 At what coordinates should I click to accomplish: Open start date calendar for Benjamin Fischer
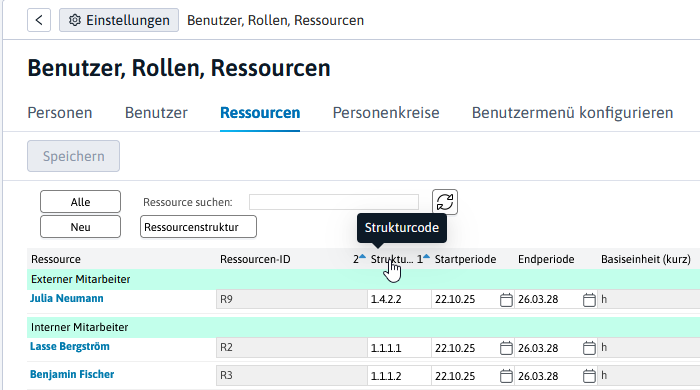[x=506, y=376]
